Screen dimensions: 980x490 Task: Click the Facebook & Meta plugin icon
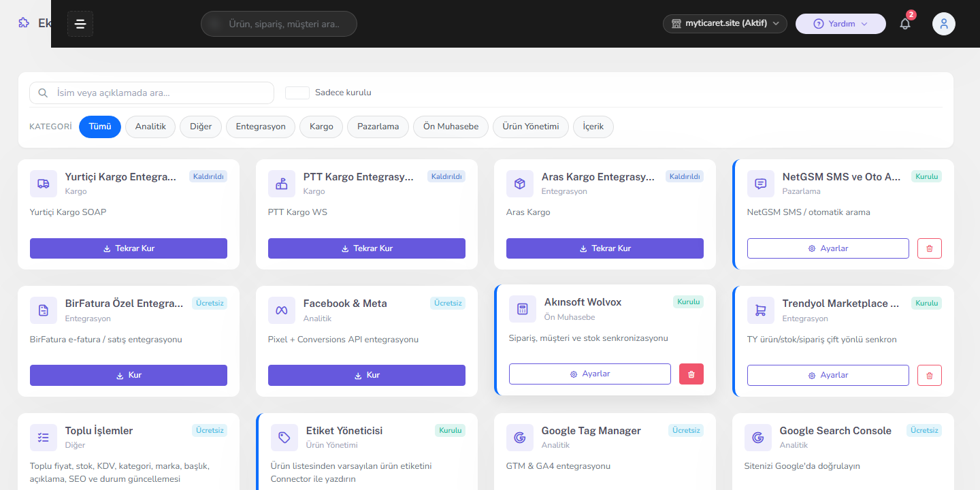tap(282, 310)
